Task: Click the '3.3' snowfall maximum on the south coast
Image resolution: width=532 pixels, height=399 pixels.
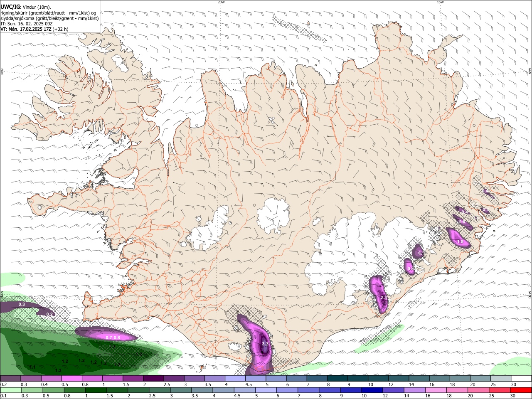Action: click(265, 344)
